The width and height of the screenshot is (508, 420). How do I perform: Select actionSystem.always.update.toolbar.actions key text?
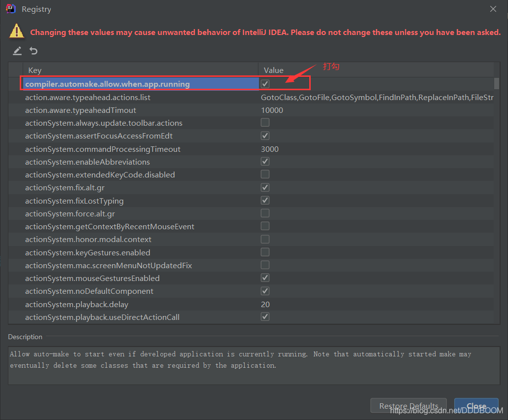[104, 123]
